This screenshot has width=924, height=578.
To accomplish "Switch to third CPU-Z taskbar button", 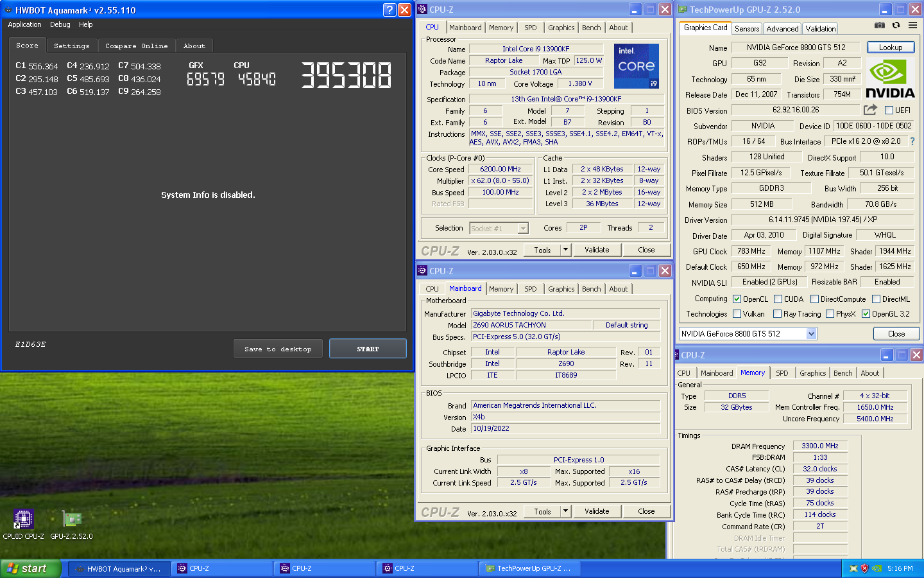I will tap(427, 568).
